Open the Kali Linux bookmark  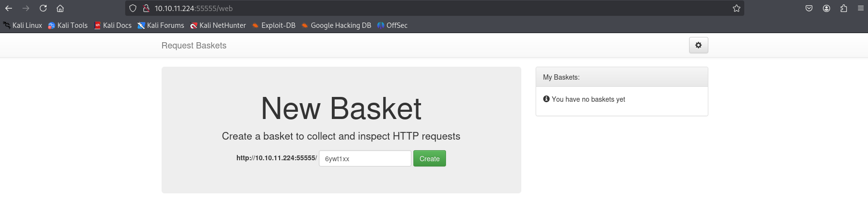click(x=23, y=25)
